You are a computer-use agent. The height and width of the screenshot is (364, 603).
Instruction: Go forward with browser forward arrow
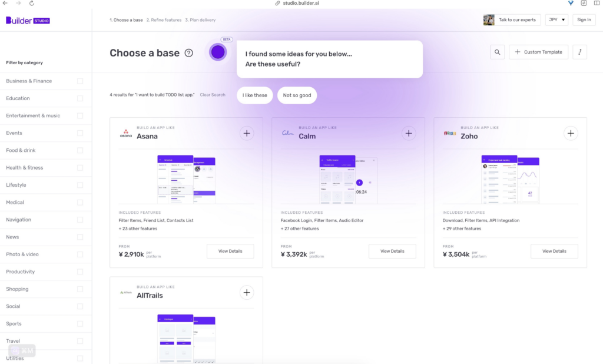pyautogui.click(x=18, y=3)
